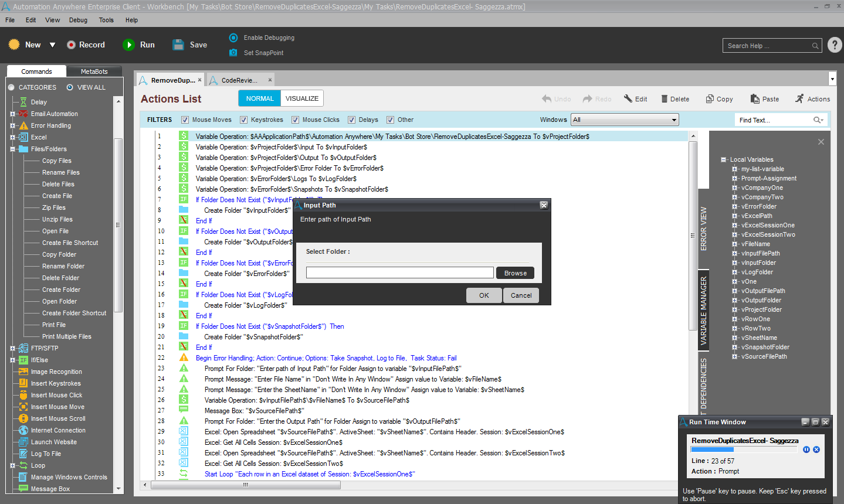844x504 pixels.
Task: Switch Actions List to VISUALIZE view
Action: (302, 98)
